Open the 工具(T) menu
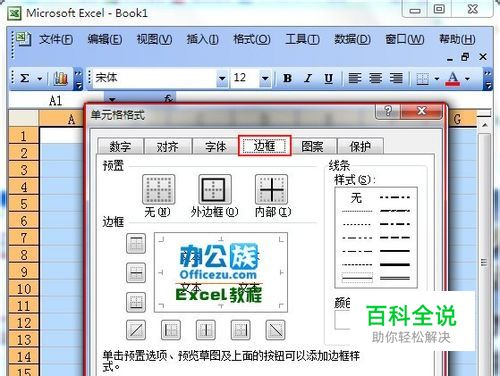Viewport: 500px width, 376px height. click(x=302, y=39)
